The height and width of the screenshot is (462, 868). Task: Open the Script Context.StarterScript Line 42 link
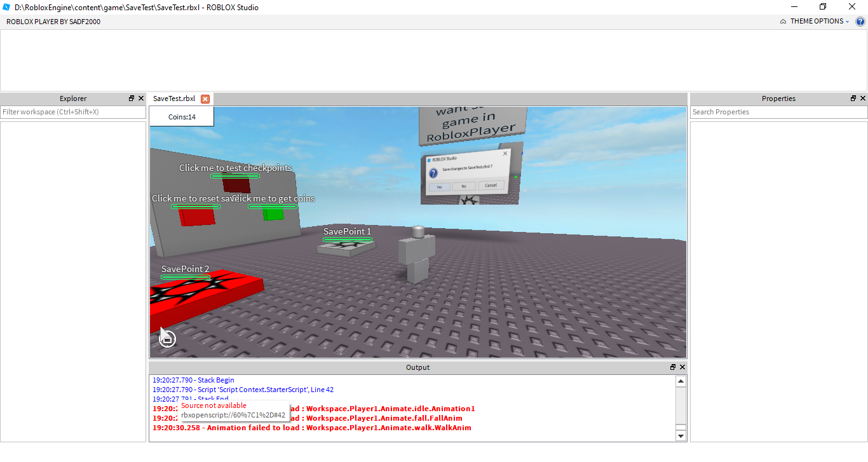tap(243, 390)
